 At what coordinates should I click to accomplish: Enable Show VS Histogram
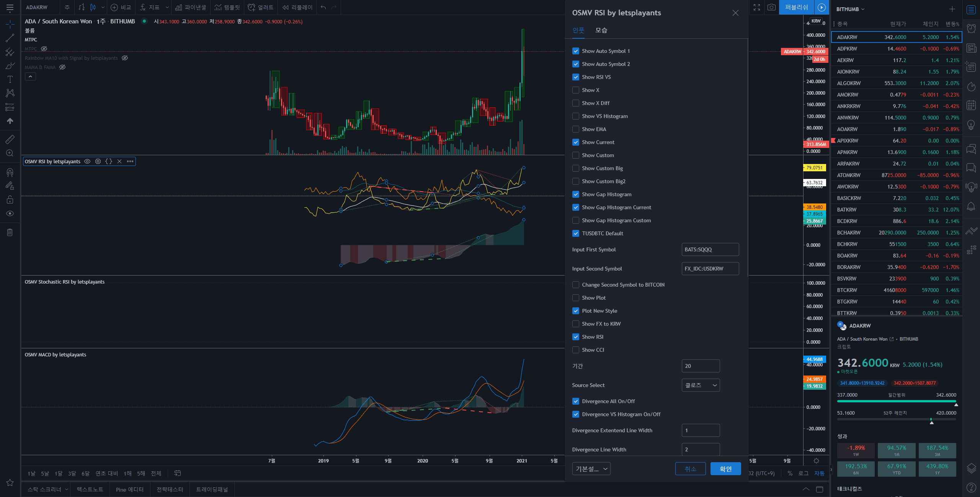576,116
